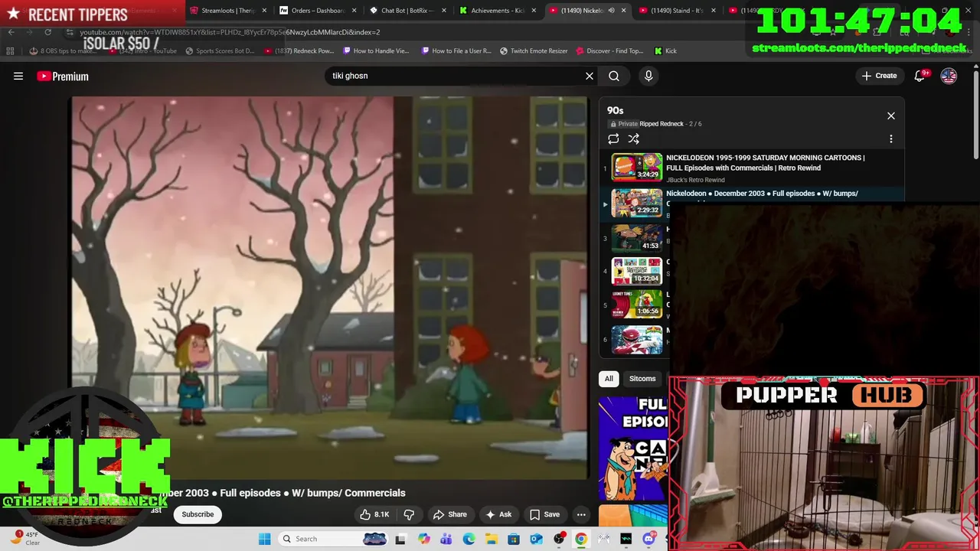Open Microsoft Teams from taskbar
Viewport: 980px width, 551px height.
point(446,539)
